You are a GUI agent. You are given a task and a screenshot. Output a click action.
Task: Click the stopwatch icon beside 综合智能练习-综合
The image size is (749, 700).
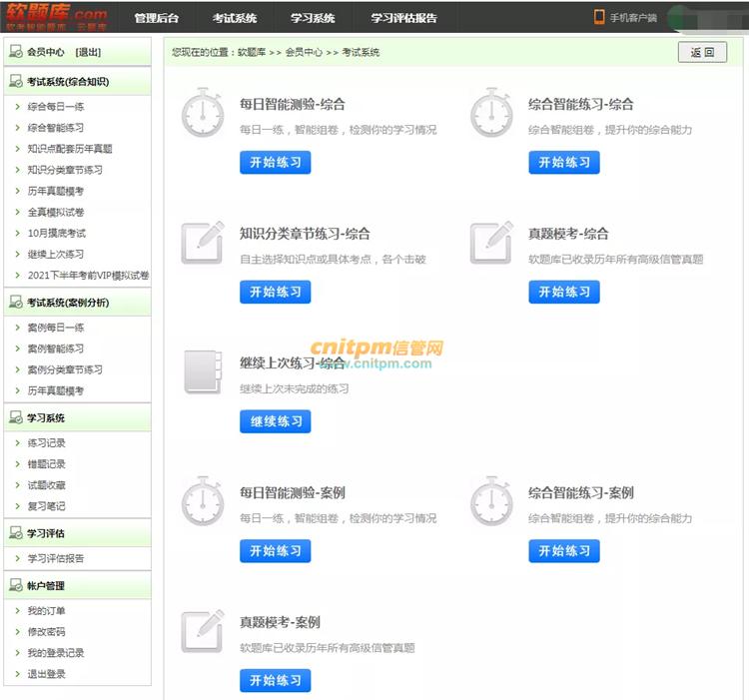pos(491,114)
